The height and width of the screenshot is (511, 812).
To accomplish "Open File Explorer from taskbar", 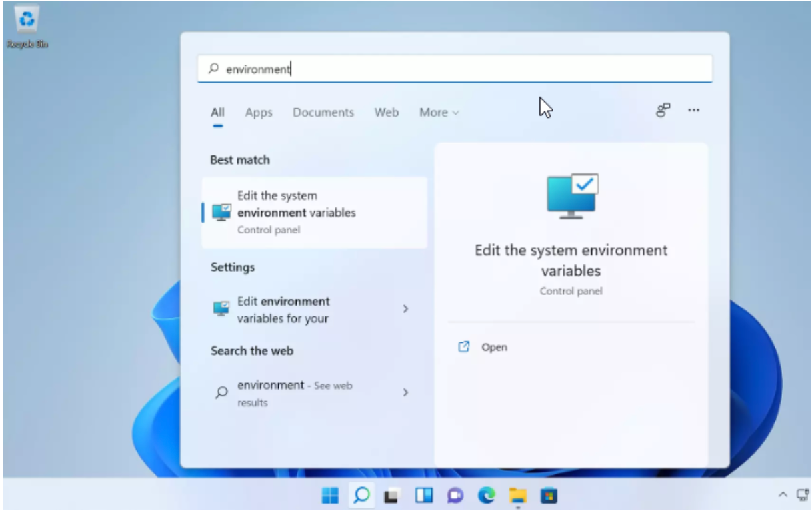I will pyautogui.click(x=518, y=496).
